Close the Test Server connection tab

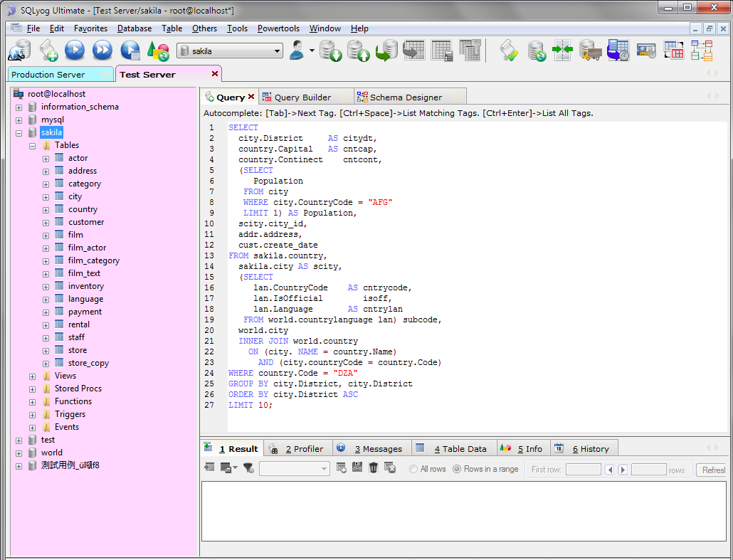coord(215,74)
